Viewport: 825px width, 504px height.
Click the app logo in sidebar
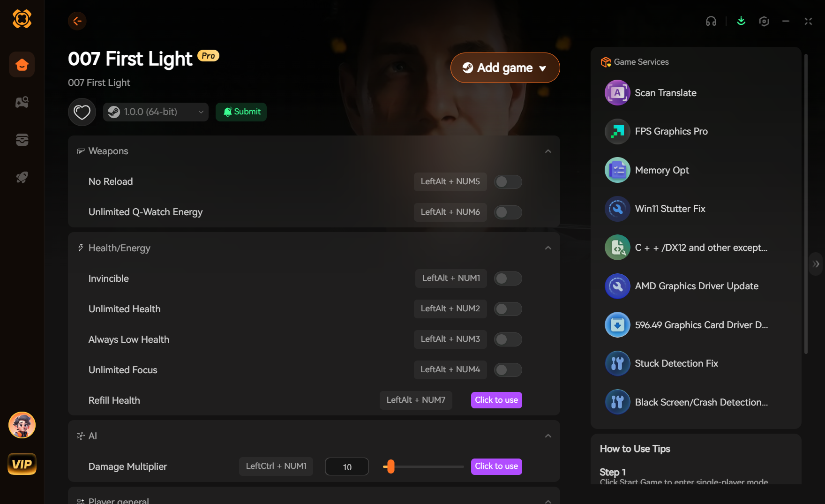point(22,19)
